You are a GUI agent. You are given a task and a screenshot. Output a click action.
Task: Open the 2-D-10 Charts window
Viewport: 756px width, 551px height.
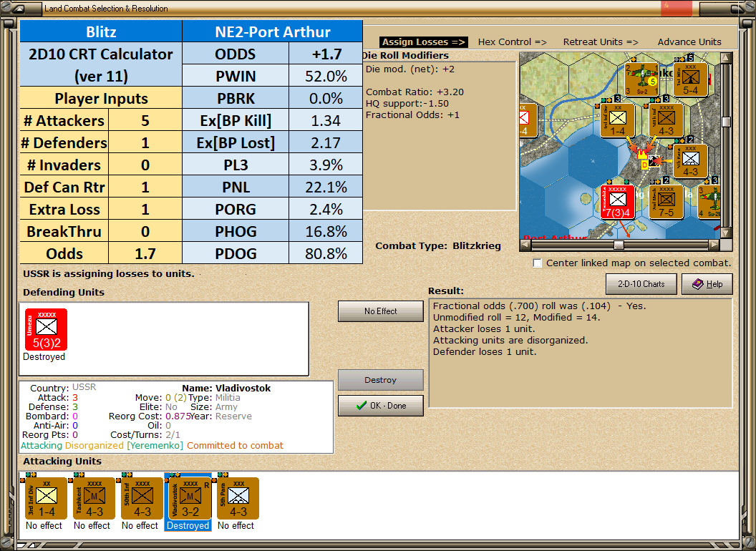[641, 284]
